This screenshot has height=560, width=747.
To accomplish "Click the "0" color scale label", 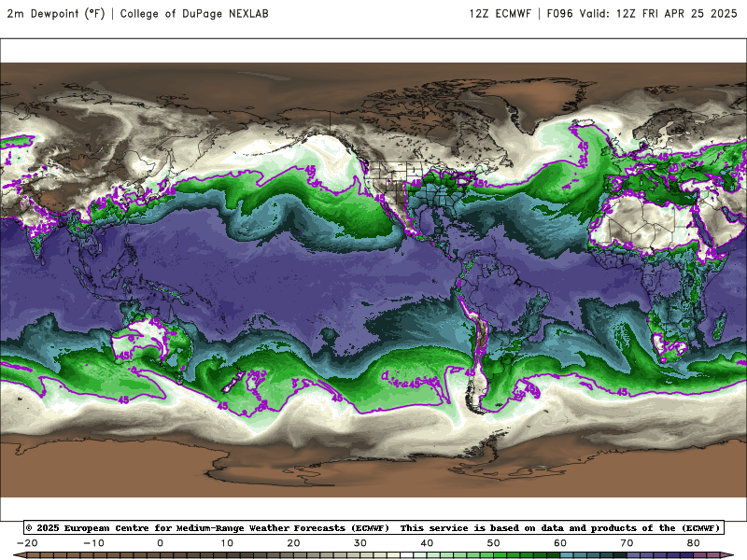I will (160, 543).
